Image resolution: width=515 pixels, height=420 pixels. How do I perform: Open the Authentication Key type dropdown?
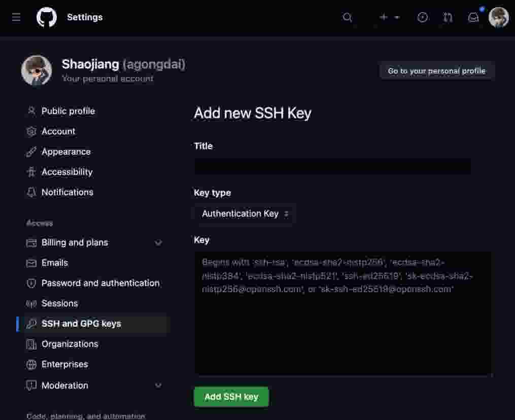(245, 214)
